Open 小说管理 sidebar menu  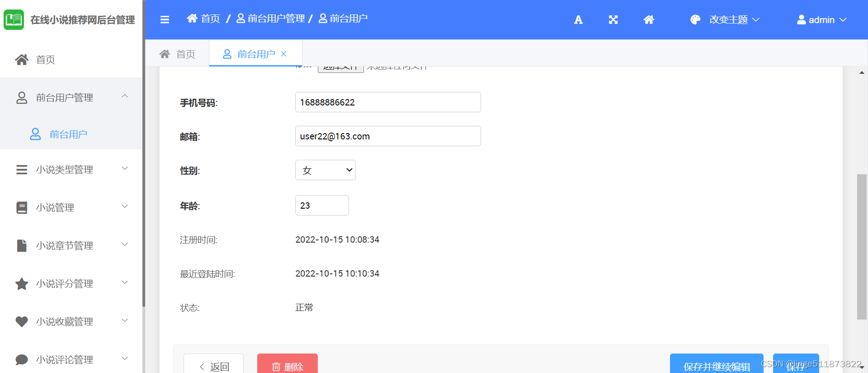tap(71, 208)
